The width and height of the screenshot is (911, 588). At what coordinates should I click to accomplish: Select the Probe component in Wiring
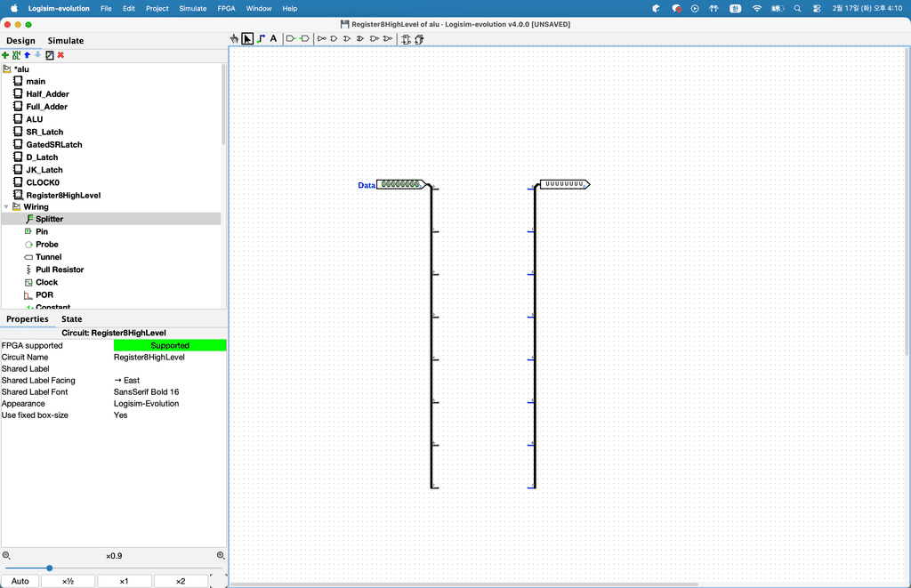[47, 245]
